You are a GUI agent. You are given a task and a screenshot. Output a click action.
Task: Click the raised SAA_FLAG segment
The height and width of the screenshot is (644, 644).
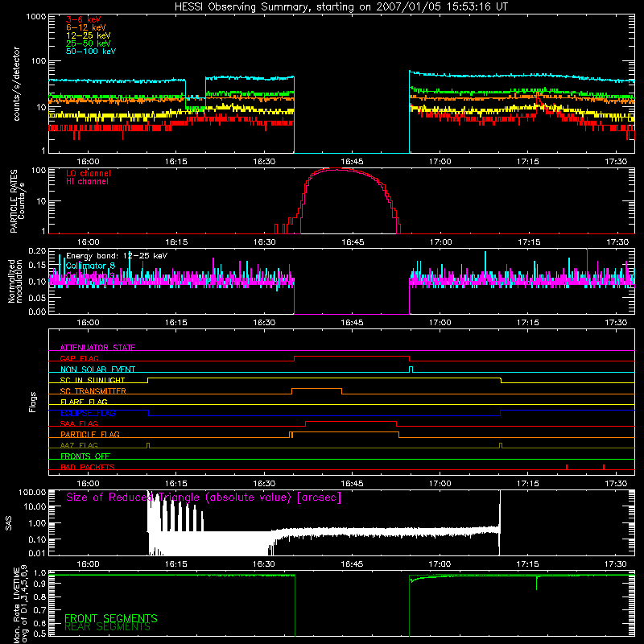point(351,421)
